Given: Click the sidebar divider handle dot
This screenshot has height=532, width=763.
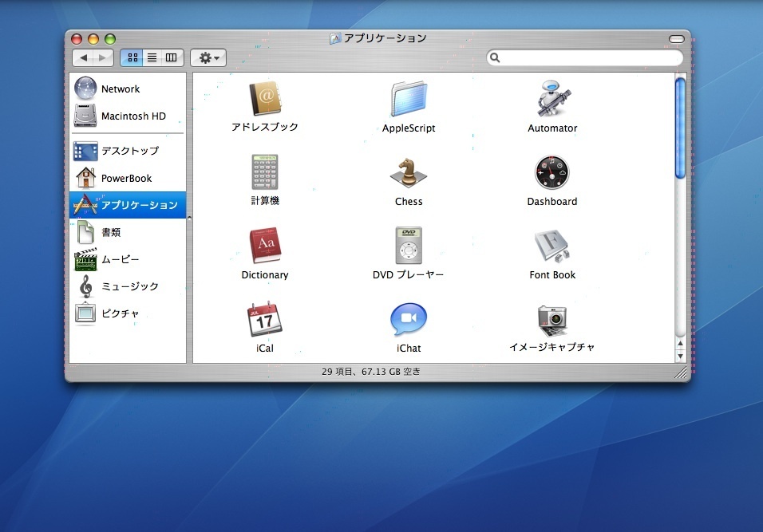Looking at the screenshot, I should tap(189, 218).
